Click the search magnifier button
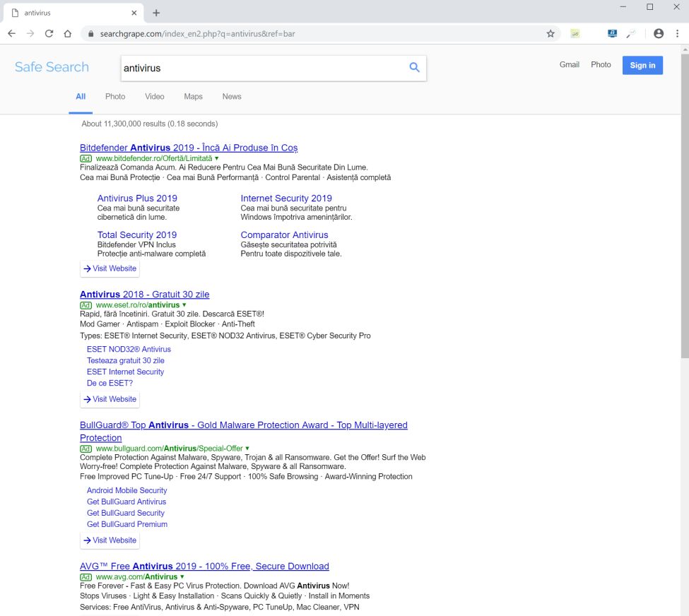Image resolution: width=689 pixels, height=616 pixels. point(414,67)
